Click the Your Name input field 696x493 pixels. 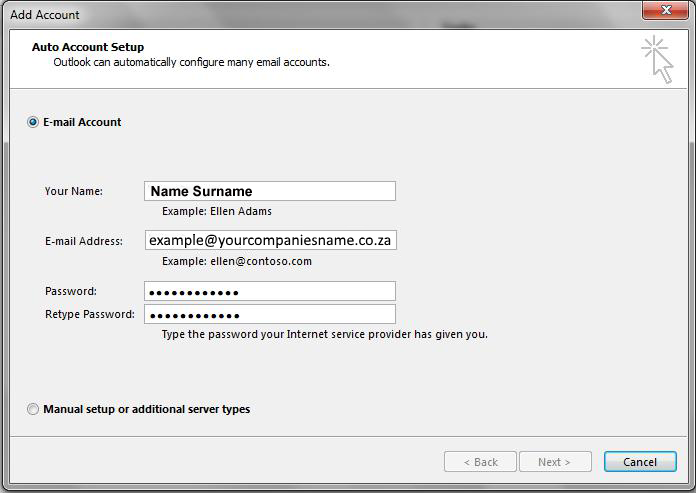click(270, 191)
